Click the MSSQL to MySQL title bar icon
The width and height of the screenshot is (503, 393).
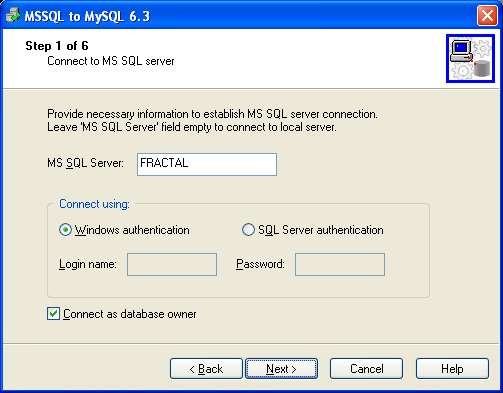(x=13, y=15)
